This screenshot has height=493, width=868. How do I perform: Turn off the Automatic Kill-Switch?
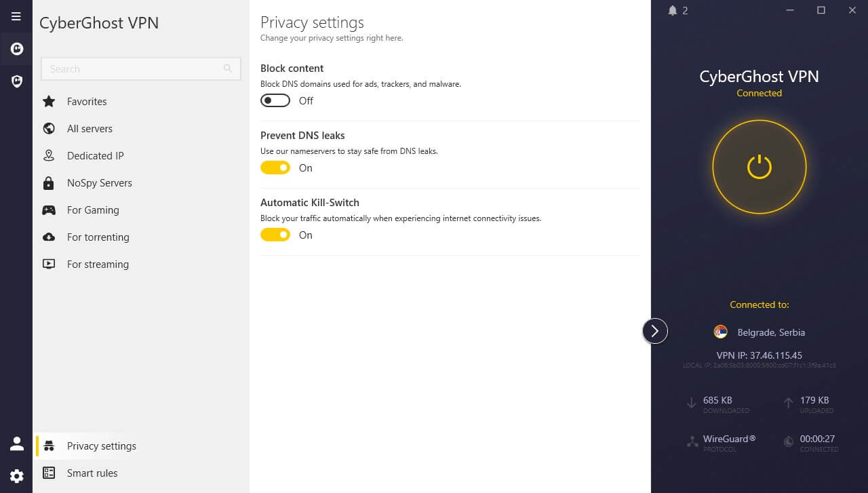[x=275, y=234]
